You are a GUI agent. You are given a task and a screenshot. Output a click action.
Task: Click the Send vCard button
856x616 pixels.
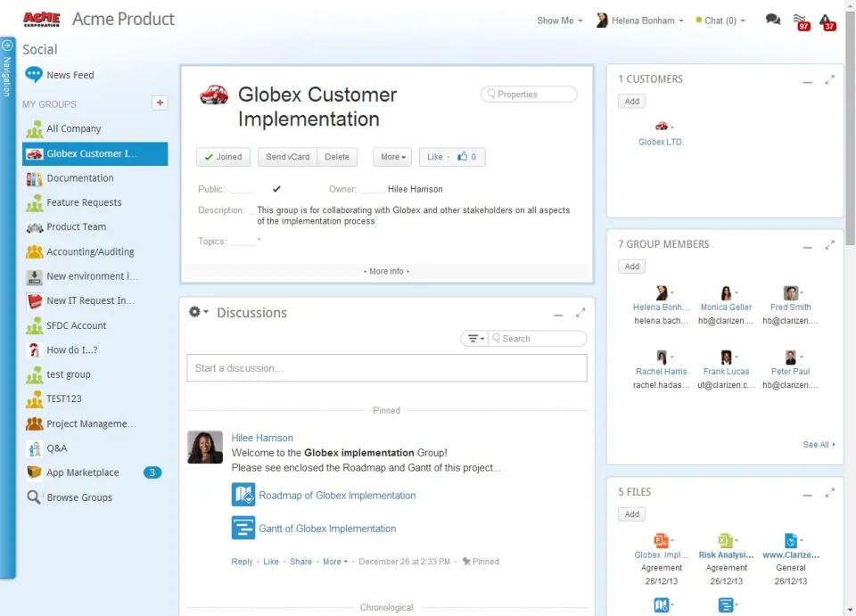(x=288, y=157)
